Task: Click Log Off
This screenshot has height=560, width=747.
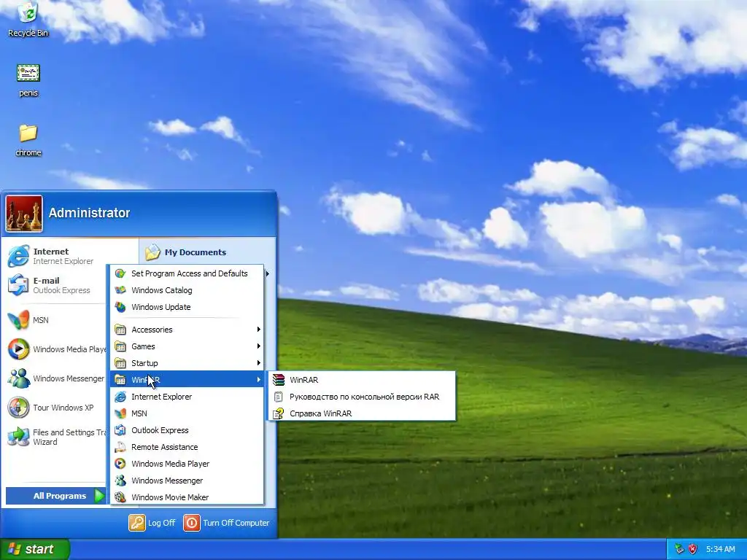Action: 152,523
